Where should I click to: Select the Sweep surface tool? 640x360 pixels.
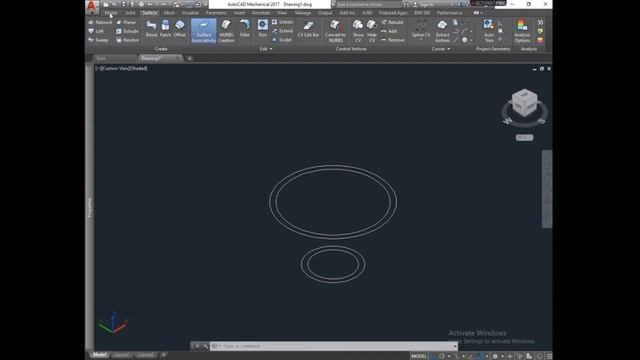click(99, 40)
